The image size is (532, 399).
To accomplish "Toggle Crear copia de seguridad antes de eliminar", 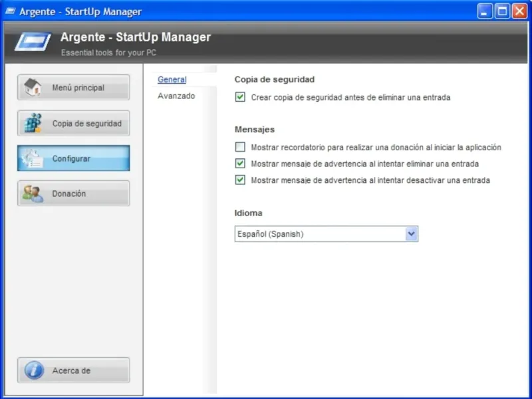I will coord(240,97).
